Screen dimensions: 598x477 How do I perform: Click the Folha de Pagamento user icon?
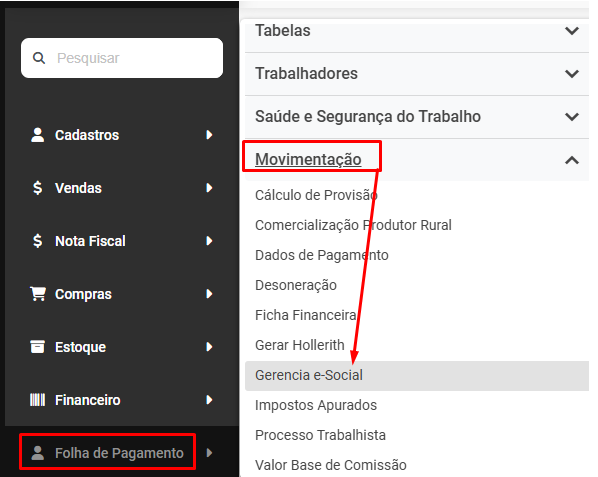(x=37, y=453)
